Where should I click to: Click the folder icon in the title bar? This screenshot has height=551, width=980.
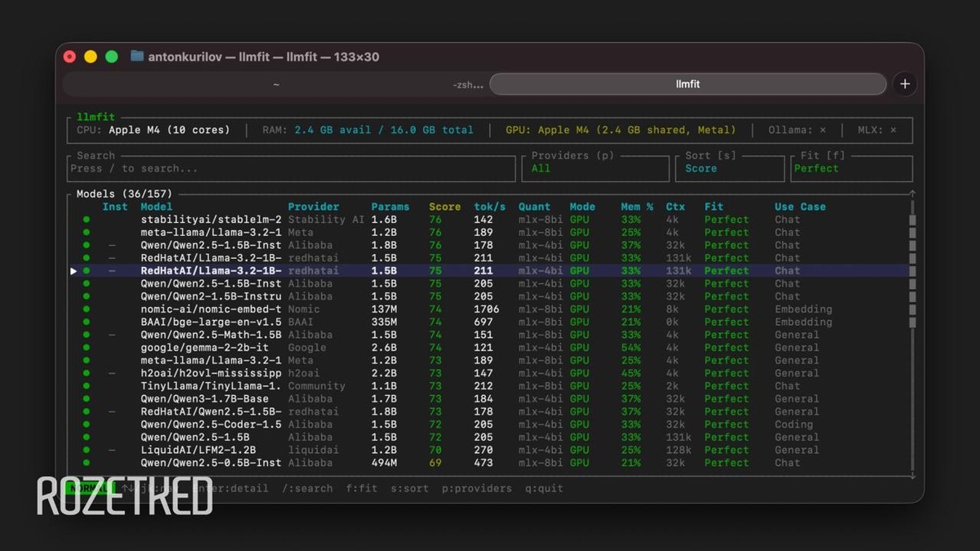coord(137,56)
